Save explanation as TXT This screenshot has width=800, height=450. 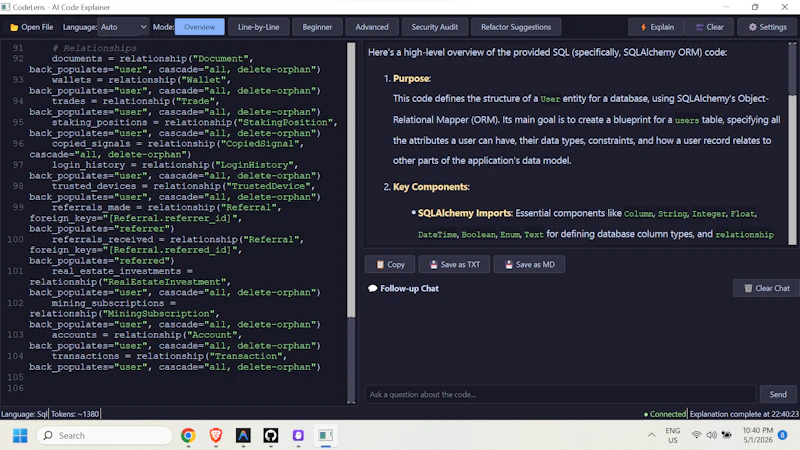(454, 264)
